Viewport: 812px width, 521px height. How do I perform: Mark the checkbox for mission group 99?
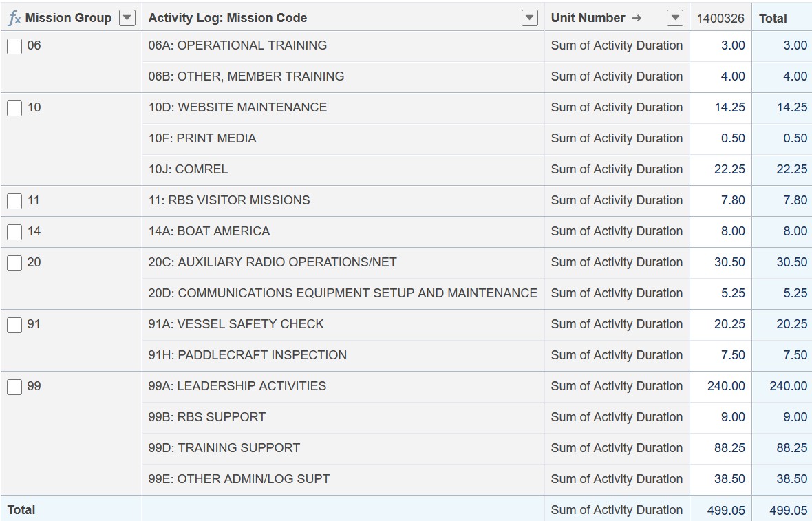[x=14, y=387]
